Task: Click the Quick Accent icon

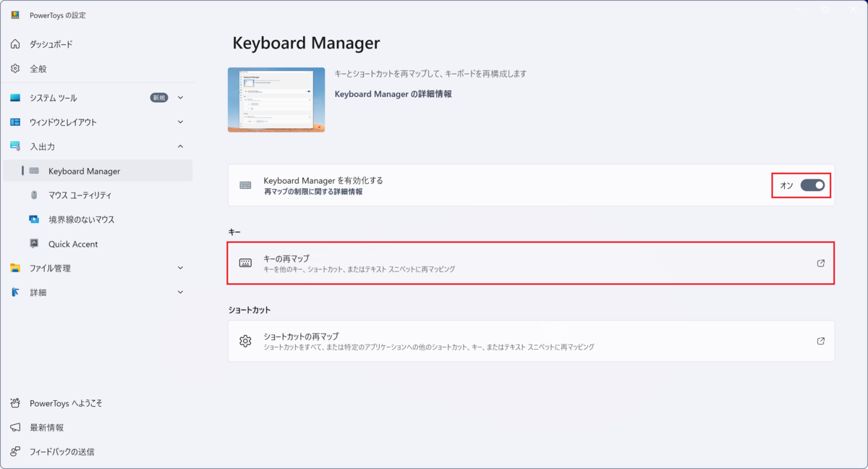Action: pyautogui.click(x=34, y=244)
